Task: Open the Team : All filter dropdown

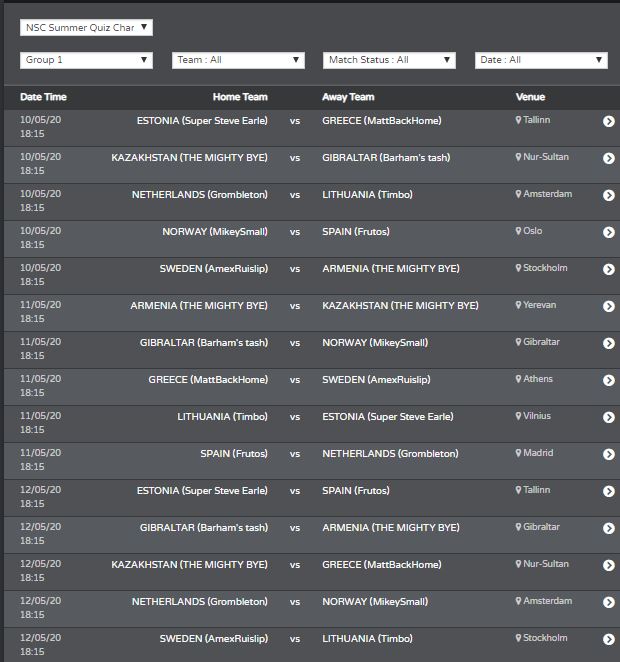Action: [238, 60]
